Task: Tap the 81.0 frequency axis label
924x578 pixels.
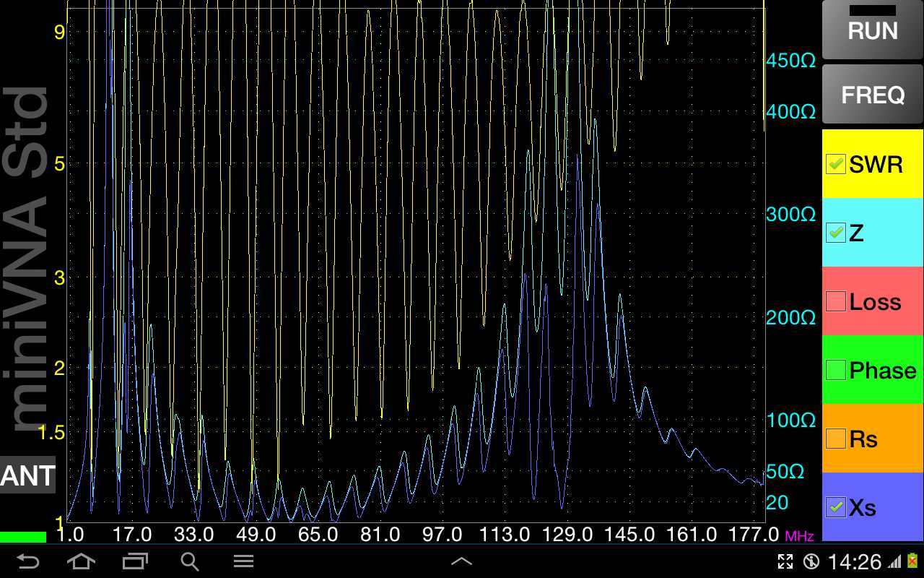Action: pyautogui.click(x=380, y=535)
